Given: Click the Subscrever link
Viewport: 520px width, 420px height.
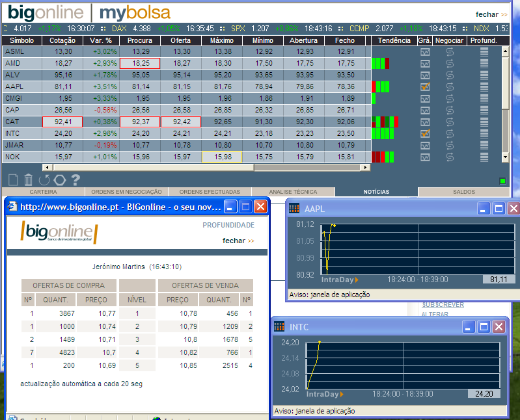Looking at the screenshot, I should pyautogui.click(x=443, y=304).
